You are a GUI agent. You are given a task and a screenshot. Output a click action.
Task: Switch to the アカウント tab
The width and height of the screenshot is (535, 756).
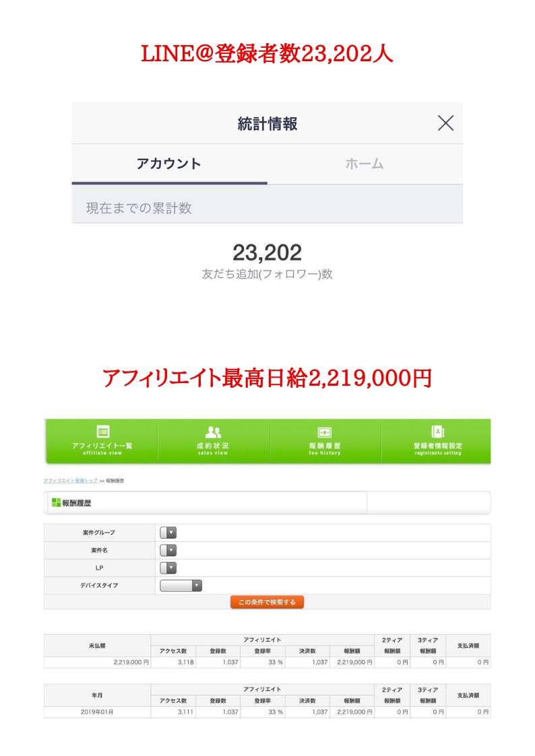click(169, 164)
